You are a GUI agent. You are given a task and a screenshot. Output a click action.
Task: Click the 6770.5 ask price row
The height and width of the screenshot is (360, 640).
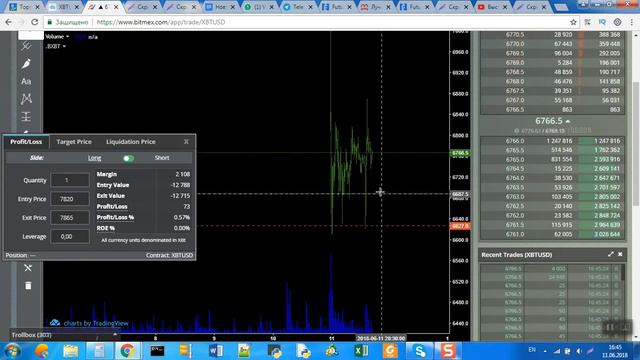pos(552,35)
